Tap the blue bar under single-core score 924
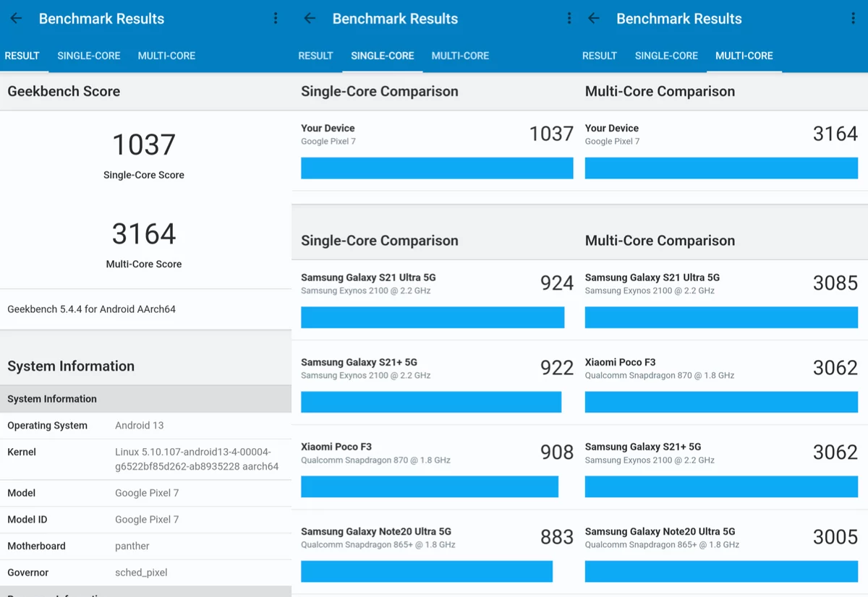This screenshot has width=868, height=597. click(433, 317)
